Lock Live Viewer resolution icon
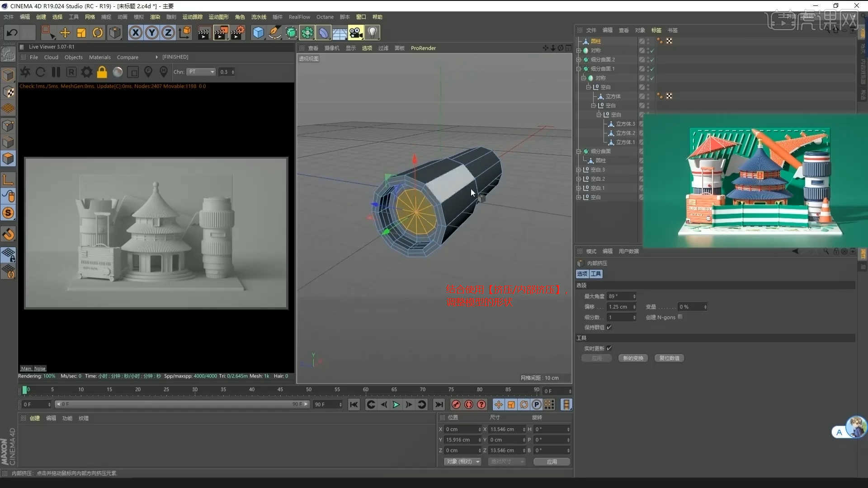The image size is (868, 488). click(x=102, y=72)
